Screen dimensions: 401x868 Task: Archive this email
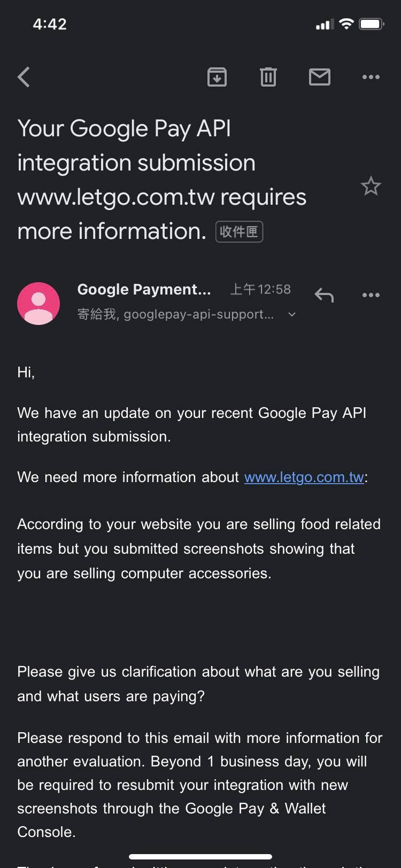217,77
